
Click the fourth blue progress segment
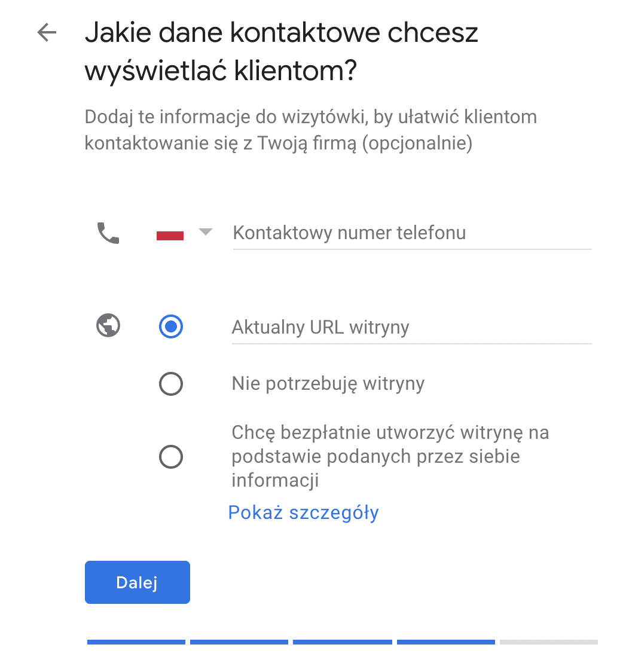(446, 642)
